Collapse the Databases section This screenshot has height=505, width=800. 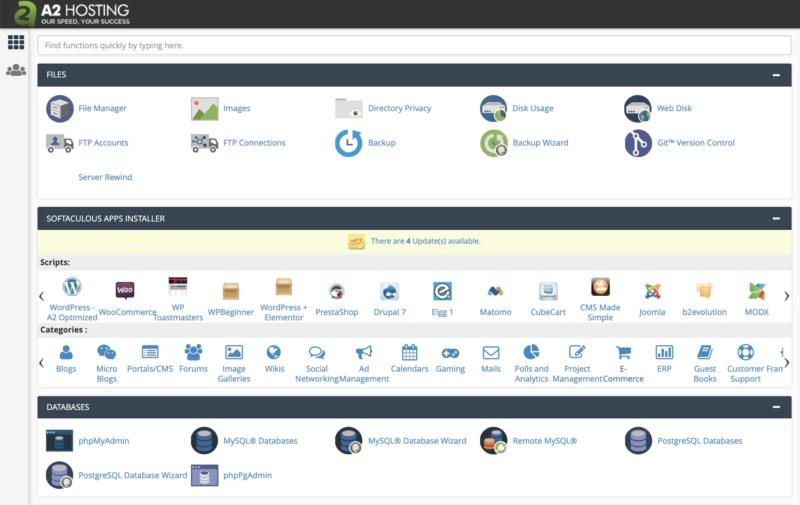point(776,407)
